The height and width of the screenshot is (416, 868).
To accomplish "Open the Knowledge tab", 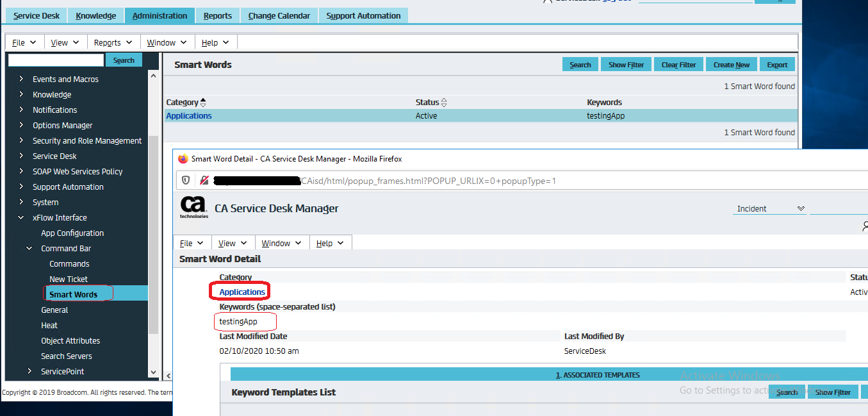I will (x=95, y=16).
